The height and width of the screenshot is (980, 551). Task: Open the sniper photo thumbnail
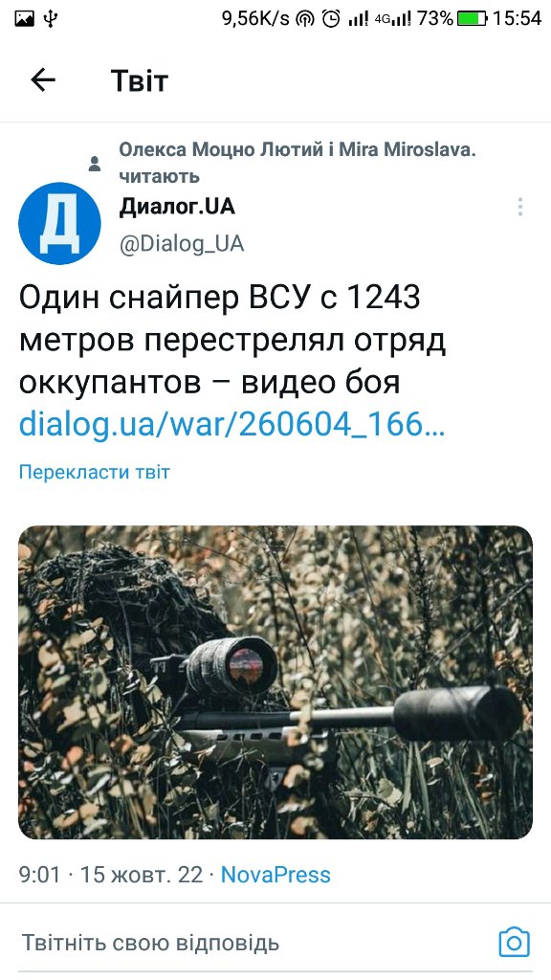[x=275, y=681]
